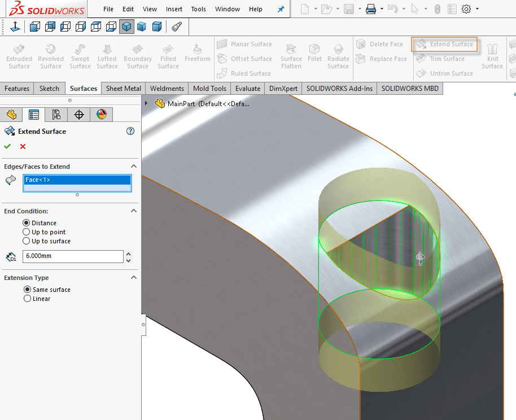This screenshot has width=516, height=420.
Task: Click the Extend Surface command
Action: click(444, 44)
